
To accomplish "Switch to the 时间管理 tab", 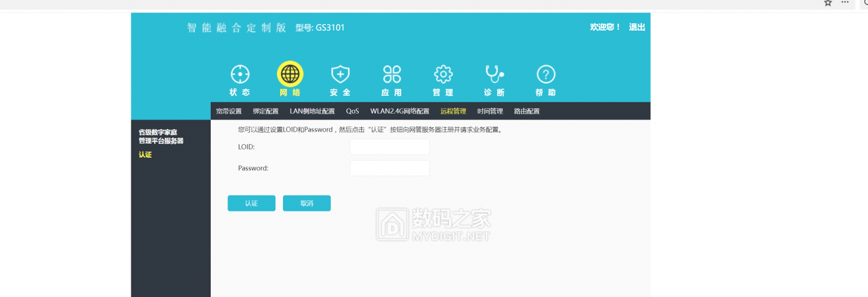I will [x=490, y=111].
